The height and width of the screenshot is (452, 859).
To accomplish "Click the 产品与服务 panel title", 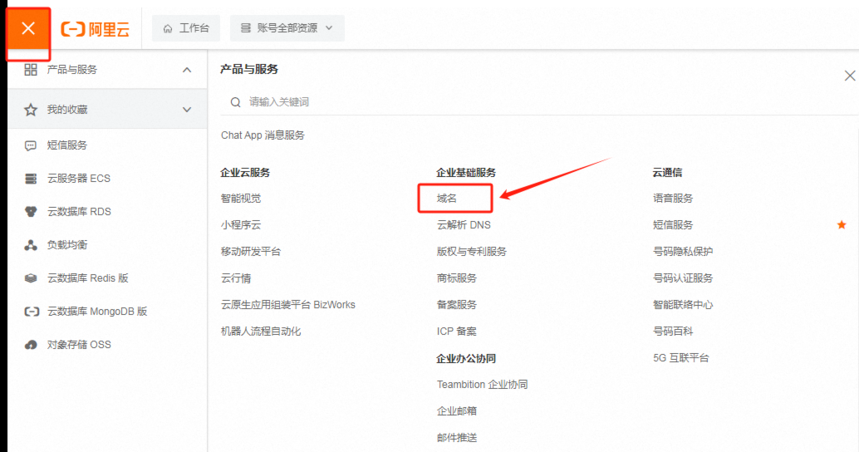I will coord(249,70).
